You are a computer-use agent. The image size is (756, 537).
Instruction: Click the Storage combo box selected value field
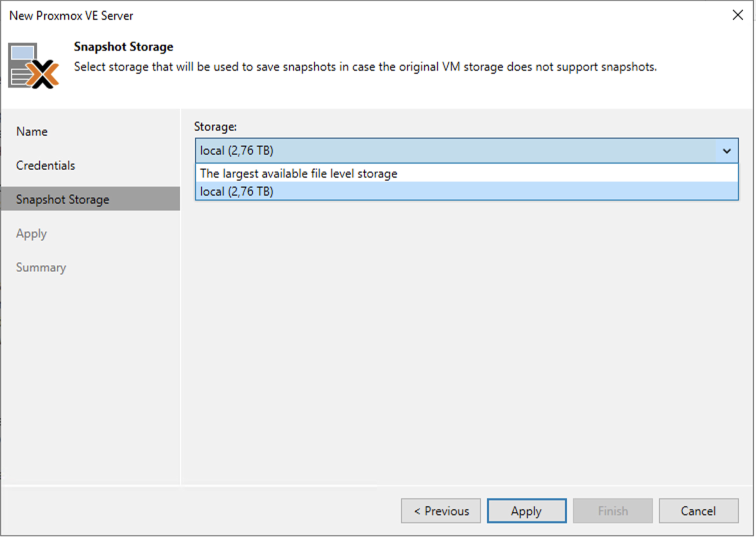click(455, 150)
